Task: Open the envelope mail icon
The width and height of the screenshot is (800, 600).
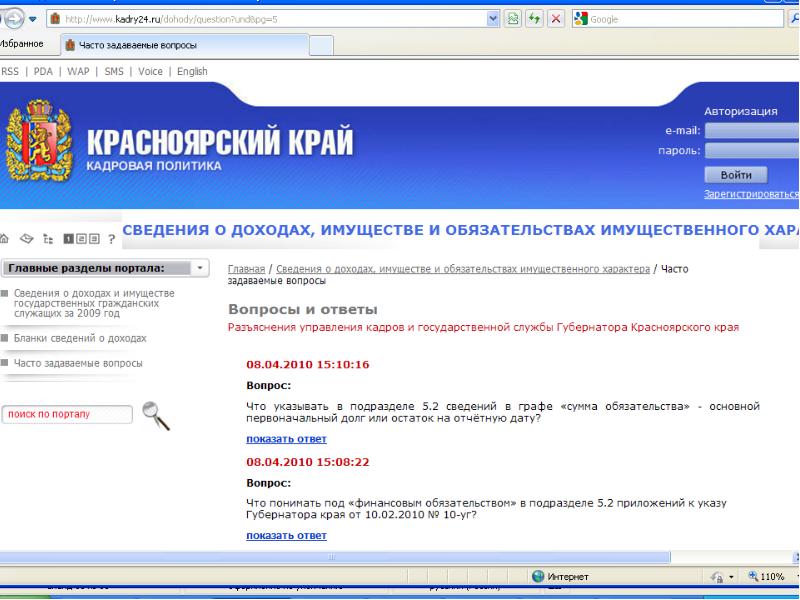Action: [x=29, y=240]
